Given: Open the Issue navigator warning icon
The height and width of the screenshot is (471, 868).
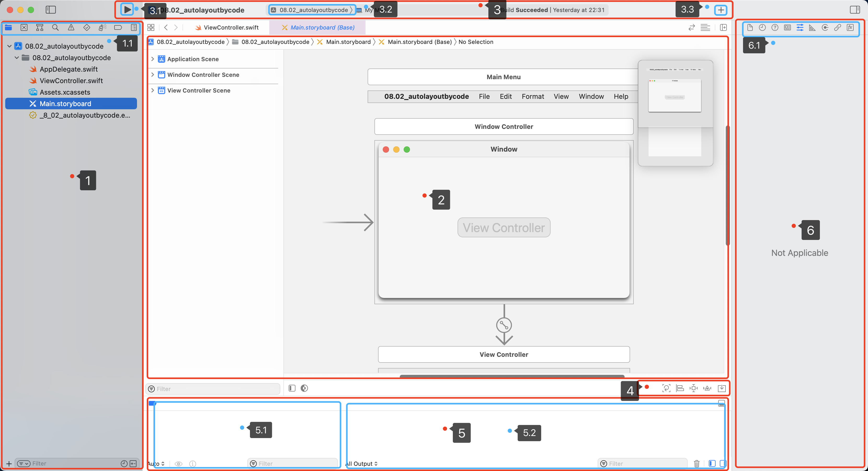Looking at the screenshot, I should 71,28.
